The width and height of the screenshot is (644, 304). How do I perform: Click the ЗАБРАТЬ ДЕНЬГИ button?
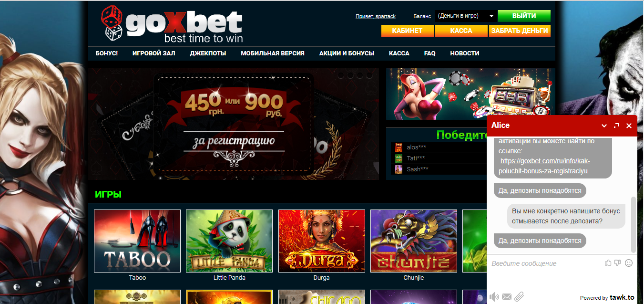click(520, 31)
